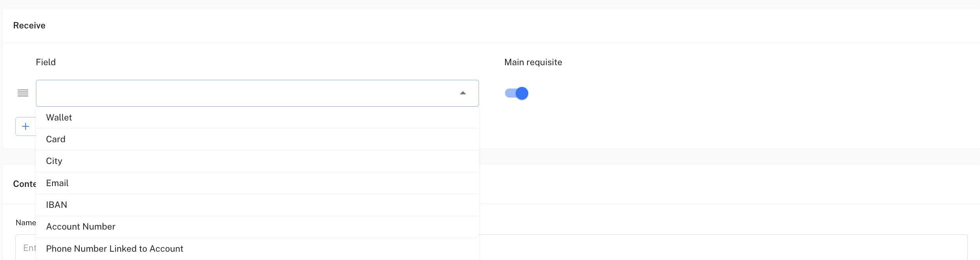The height and width of the screenshot is (260, 980).
Task: Select the Email field option
Action: coord(57,183)
